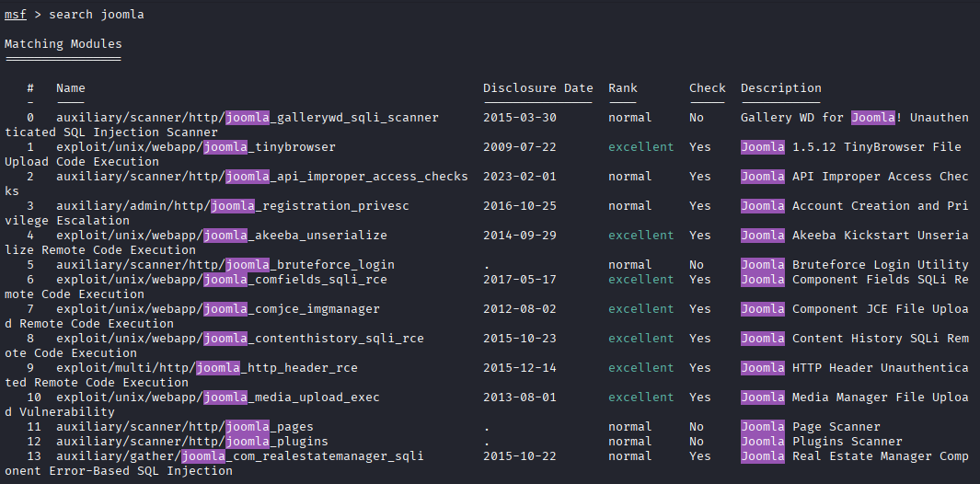Click joomla_pages scanner module name
The image size is (980, 484).
[x=185, y=426]
